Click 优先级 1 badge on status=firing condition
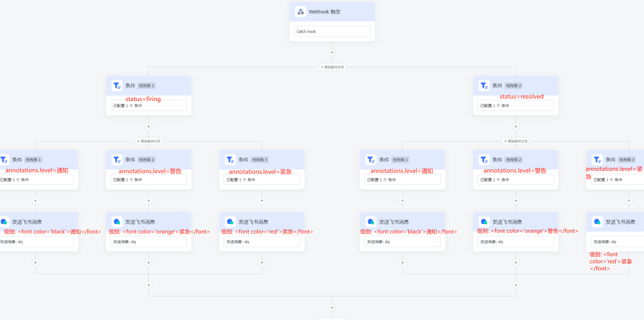Image resolution: width=644 pixels, height=320 pixels. point(146,86)
